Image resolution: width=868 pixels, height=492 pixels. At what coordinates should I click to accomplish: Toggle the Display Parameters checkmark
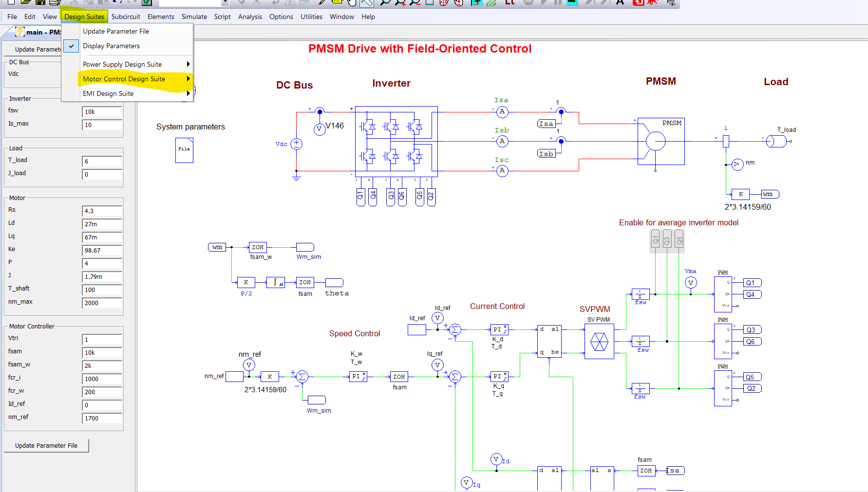pos(72,46)
